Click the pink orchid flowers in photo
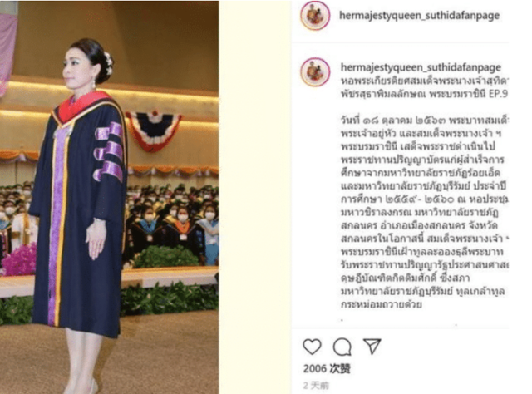 [19, 259]
